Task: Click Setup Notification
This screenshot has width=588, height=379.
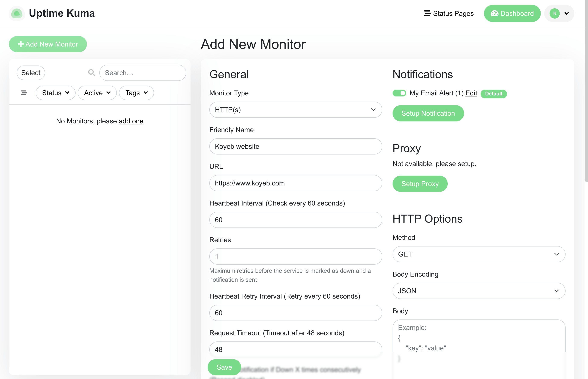Action: [428, 113]
